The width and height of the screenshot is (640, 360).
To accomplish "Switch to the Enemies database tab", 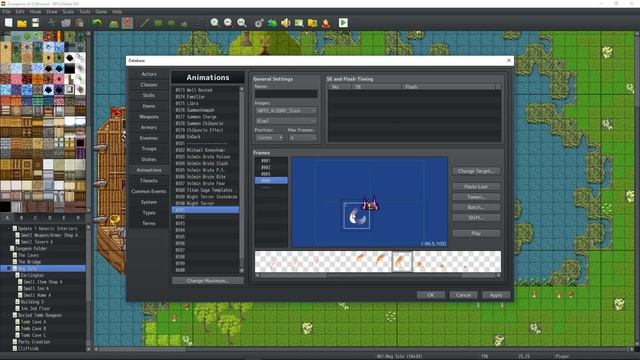I will pos(149,138).
